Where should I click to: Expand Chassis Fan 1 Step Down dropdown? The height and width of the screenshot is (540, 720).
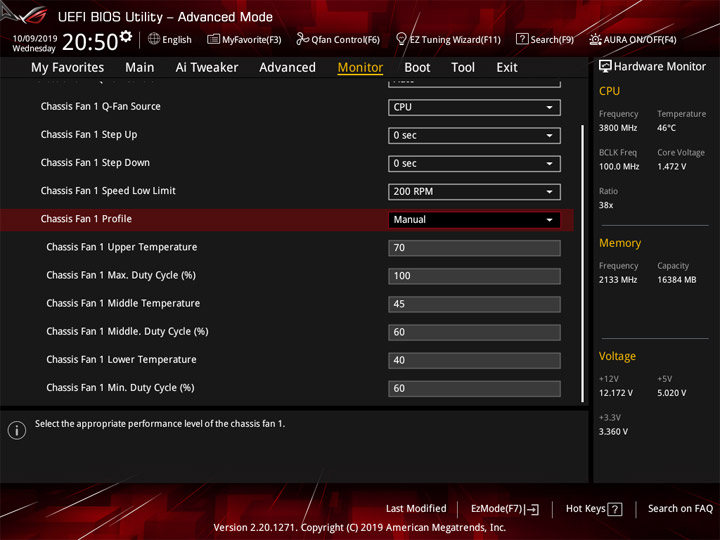coord(474,163)
